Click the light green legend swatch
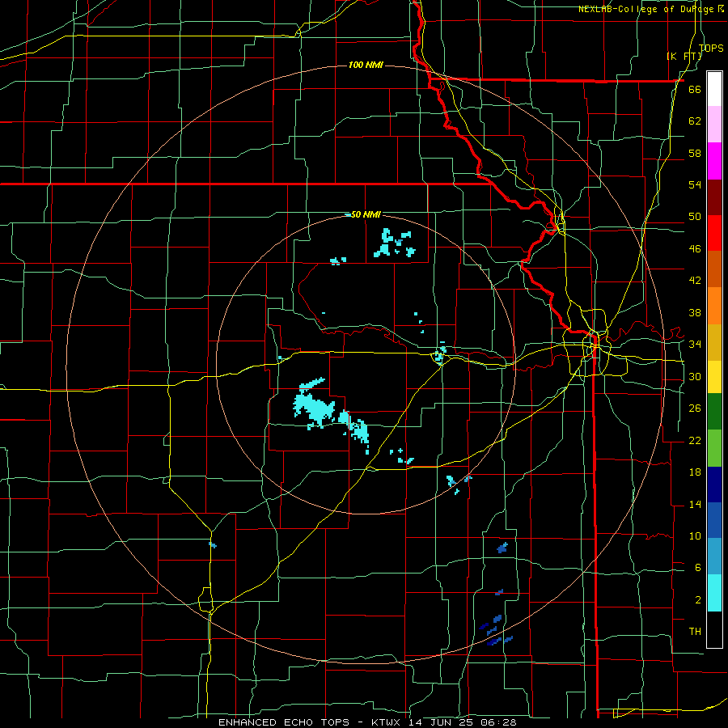 point(714,448)
